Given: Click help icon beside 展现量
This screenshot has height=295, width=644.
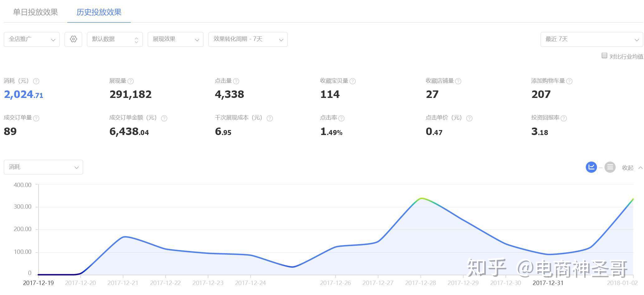Looking at the screenshot, I should (130, 81).
